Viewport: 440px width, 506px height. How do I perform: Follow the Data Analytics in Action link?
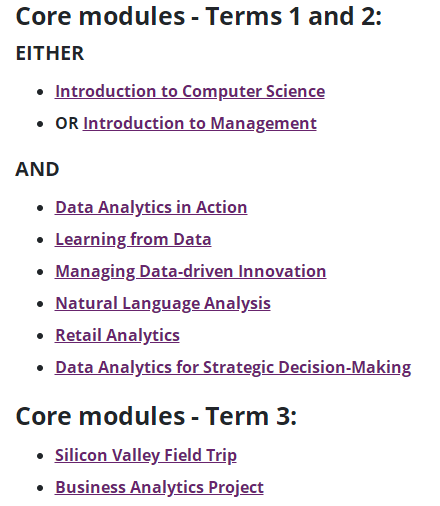(x=151, y=207)
